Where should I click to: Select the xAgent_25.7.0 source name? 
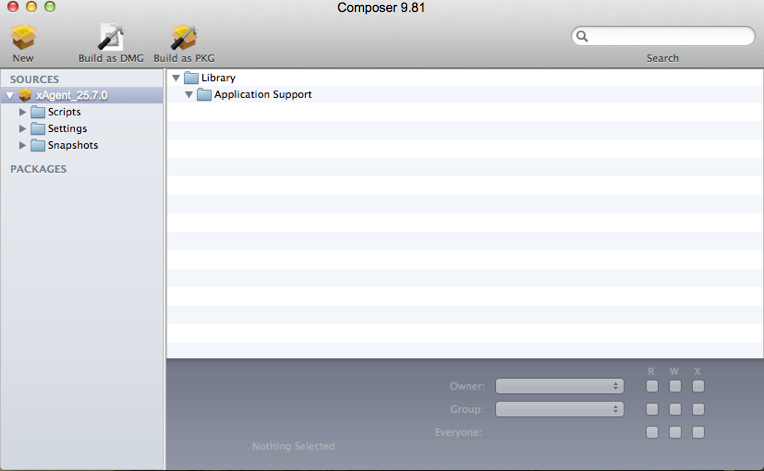pos(72,95)
